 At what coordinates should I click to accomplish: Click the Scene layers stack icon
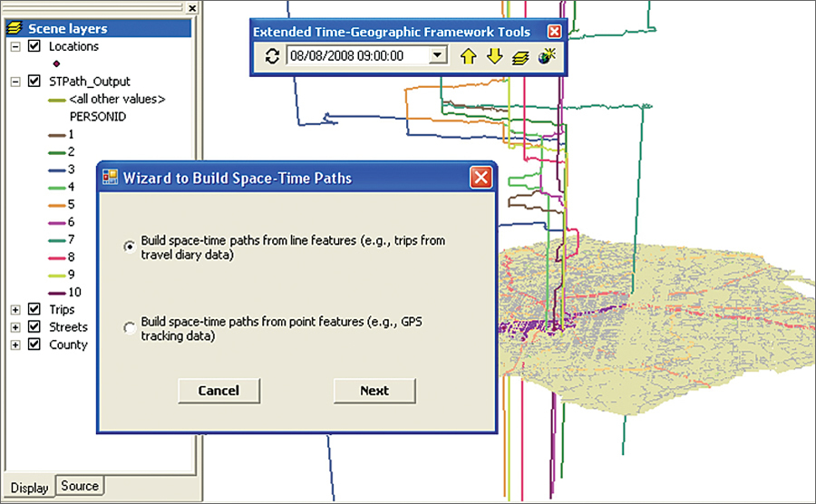pyautogui.click(x=15, y=28)
